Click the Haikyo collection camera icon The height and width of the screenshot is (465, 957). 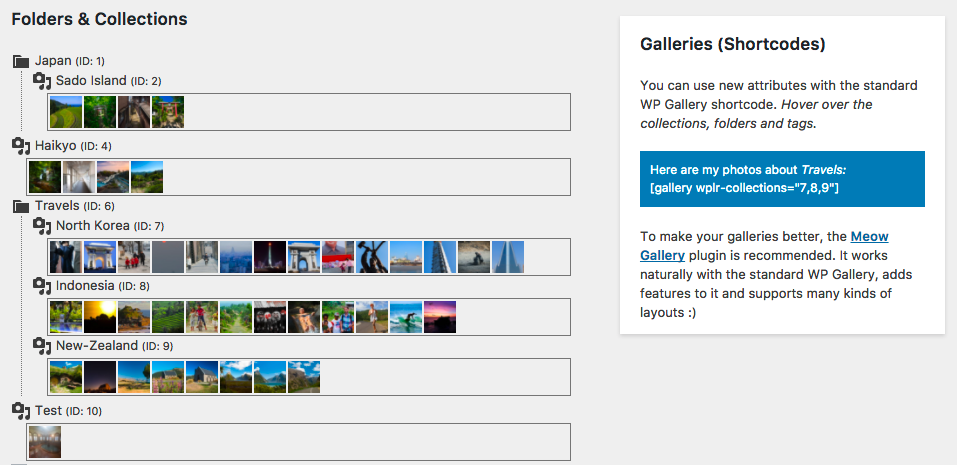click(21, 146)
